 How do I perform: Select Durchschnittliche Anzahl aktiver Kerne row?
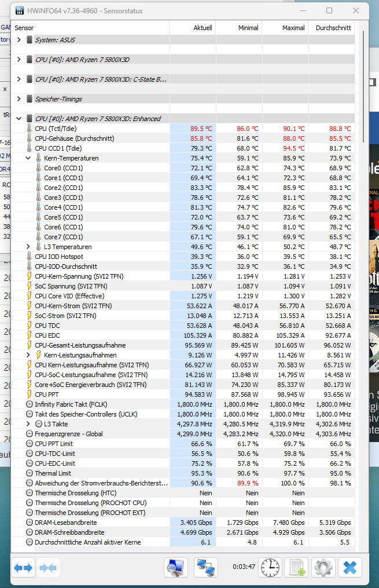coord(183,542)
